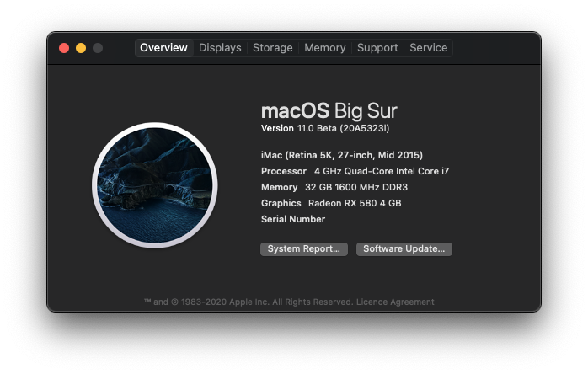
Task: Click the macOS Big Sur wallpaper icon
Action: point(155,185)
